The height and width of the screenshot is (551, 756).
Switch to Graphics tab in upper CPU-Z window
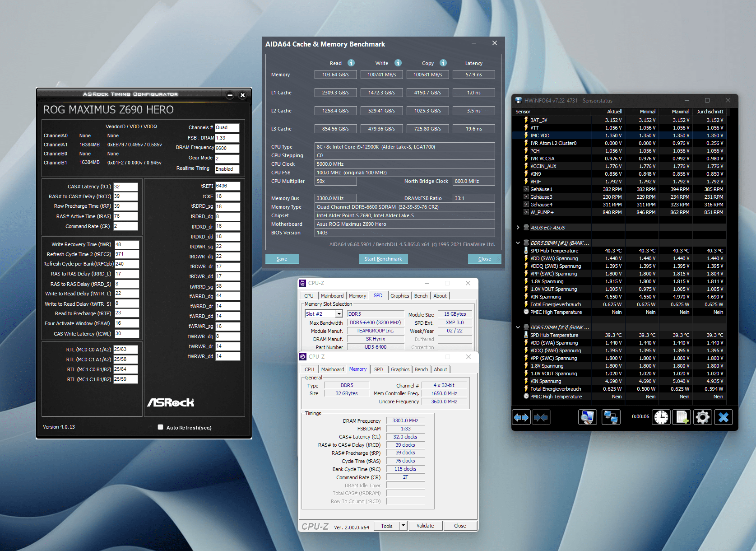click(x=399, y=296)
